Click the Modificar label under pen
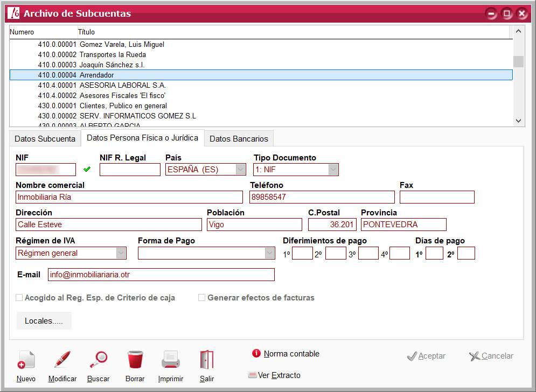Viewport: 536px width, 392px height. pos(62,379)
